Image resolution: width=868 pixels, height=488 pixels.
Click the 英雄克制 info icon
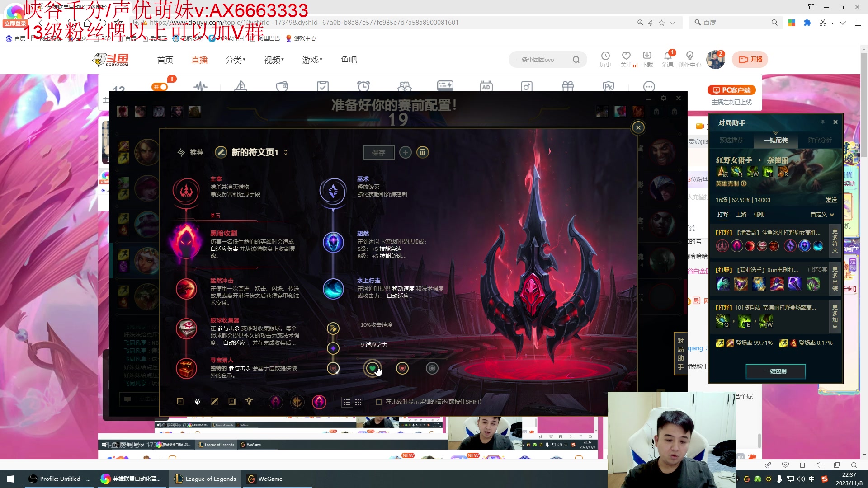[x=744, y=183]
